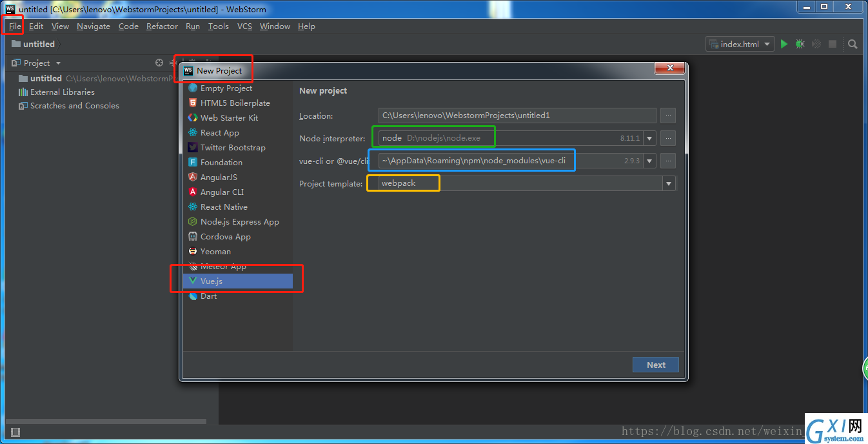Select React App project type
868x444 pixels.
[x=238, y=133]
